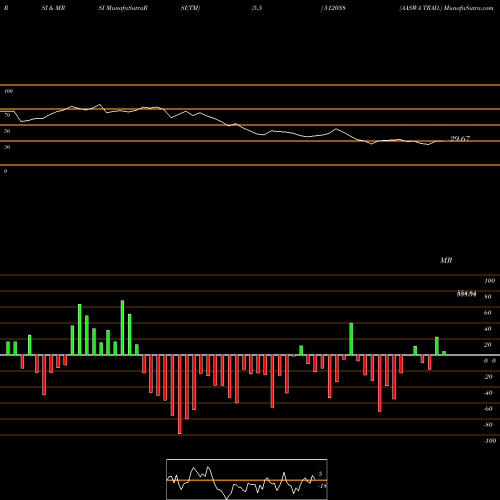
Task: Click the 'MR' label above histogram
Action: point(446,260)
